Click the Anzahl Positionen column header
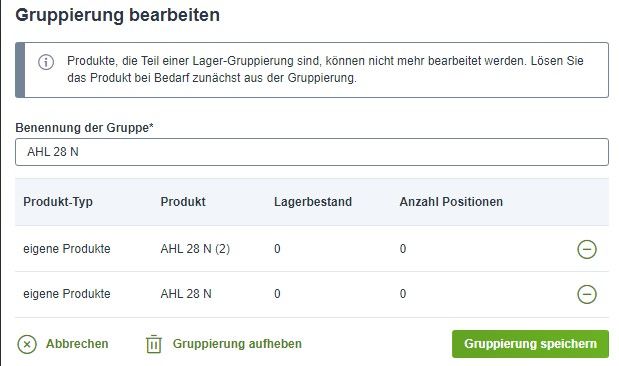This screenshot has height=366, width=619. (x=451, y=202)
